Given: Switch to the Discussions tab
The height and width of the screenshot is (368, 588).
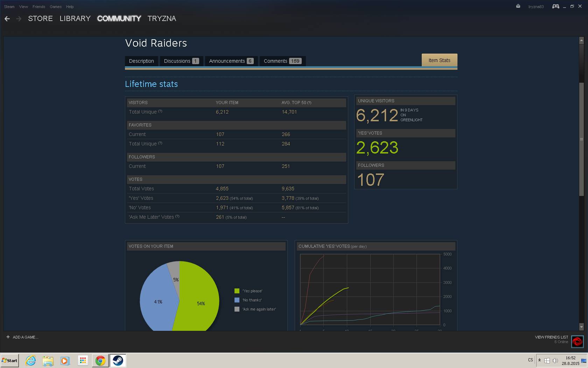Looking at the screenshot, I should (181, 61).
